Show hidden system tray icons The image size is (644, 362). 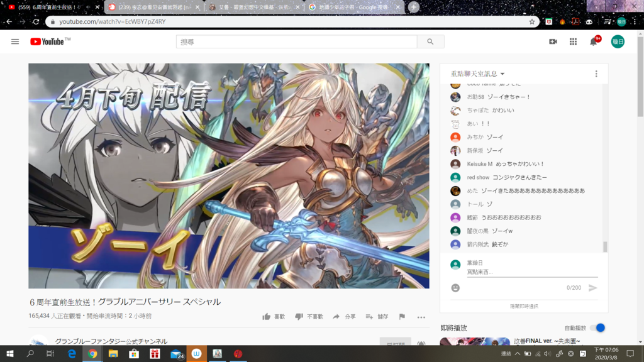click(x=517, y=353)
